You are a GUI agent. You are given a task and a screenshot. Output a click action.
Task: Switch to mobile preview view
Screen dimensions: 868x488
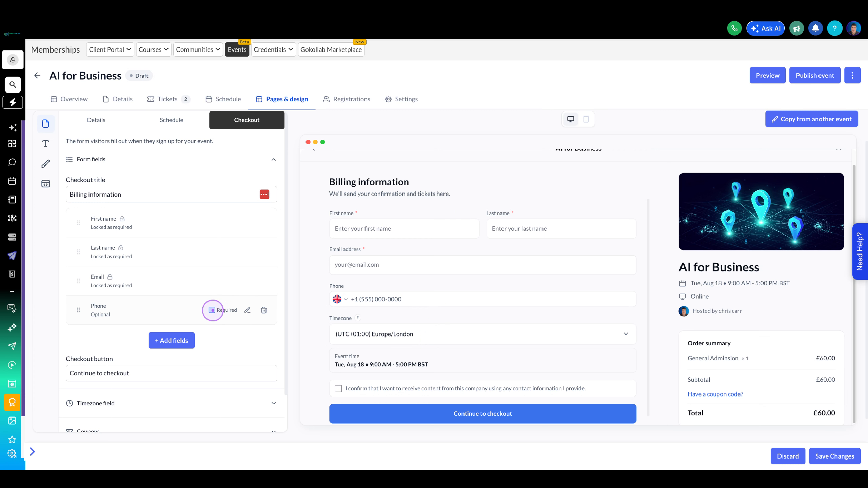click(x=586, y=119)
